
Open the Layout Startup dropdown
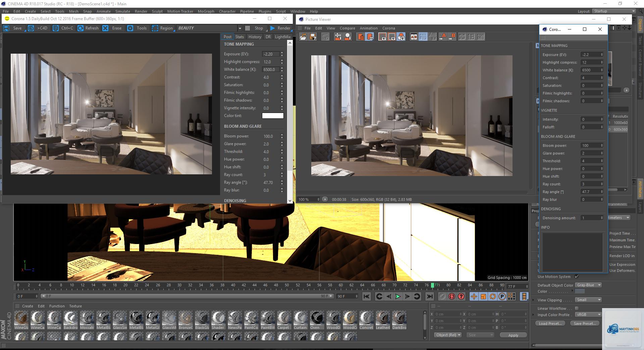click(614, 11)
